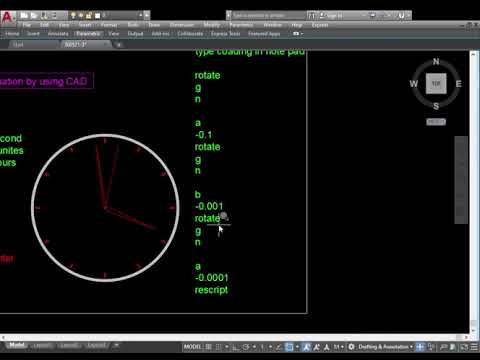The width and height of the screenshot is (480, 360).
Task: Open the status bar customization menu icon
Action: pyautogui.click(x=474, y=347)
